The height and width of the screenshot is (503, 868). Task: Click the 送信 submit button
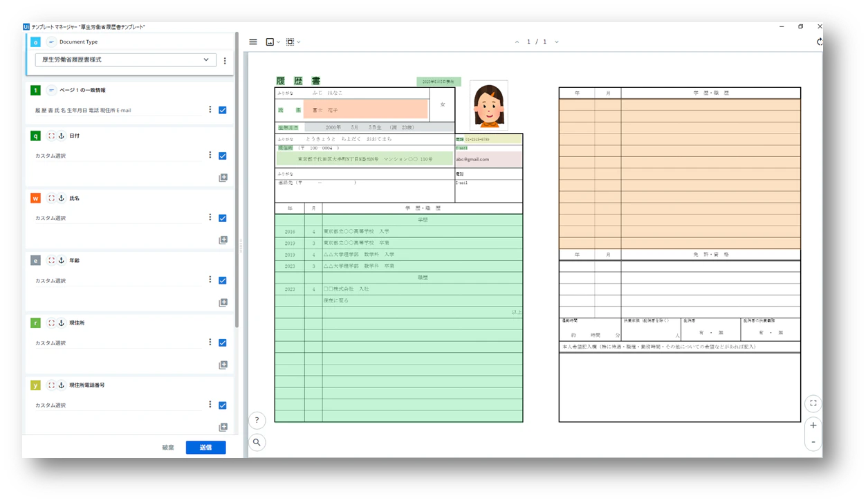pos(205,447)
